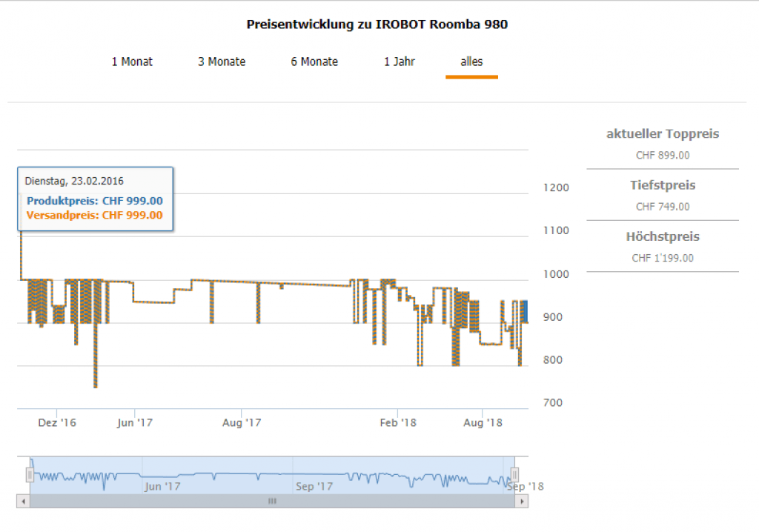The height and width of the screenshot is (532, 759).
Task: Switch to the 3 Monate tab
Action: (x=222, y=61)
